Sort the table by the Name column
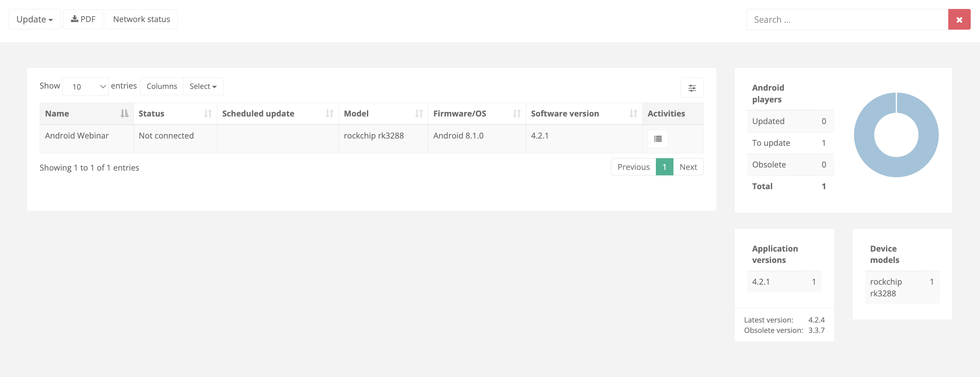Image resolution: width=980 pixels, height=377 pixels. click(x=86, y=114)
